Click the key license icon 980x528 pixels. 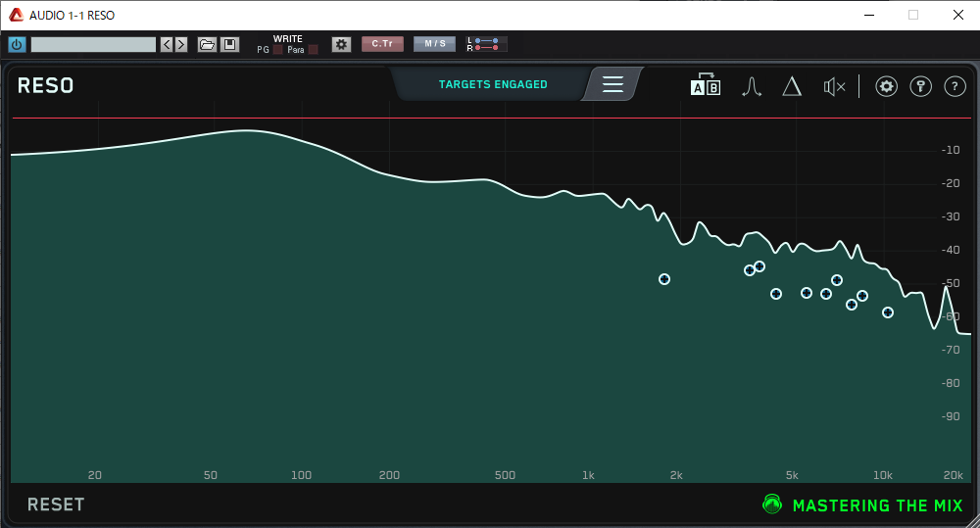920,86
